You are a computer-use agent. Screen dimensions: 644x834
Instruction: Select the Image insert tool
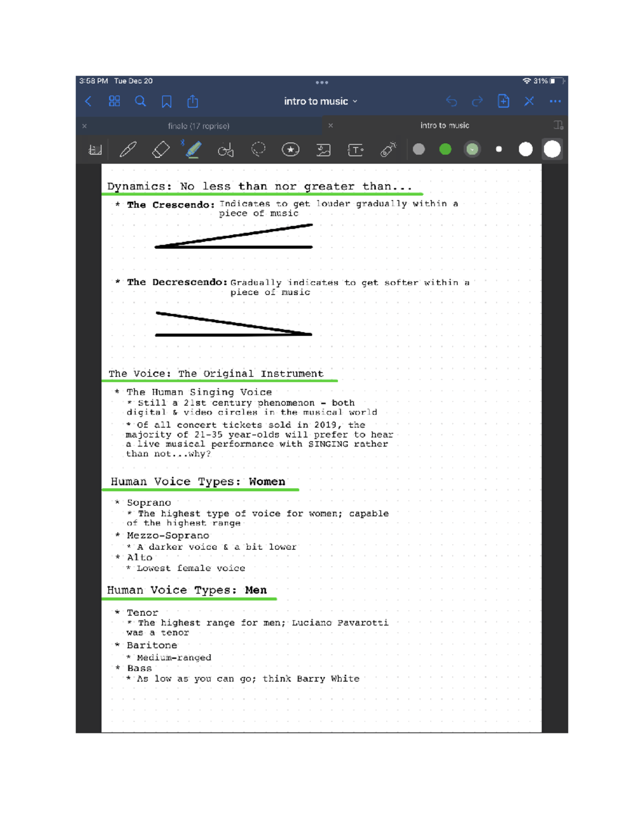[323, 150]
